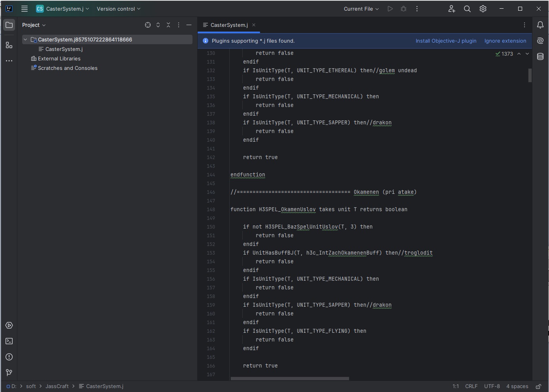Image resolution: width=549 pixels, height=392 pixels.
Task: Open the Services tool window
Action: [x=9, y=325]
